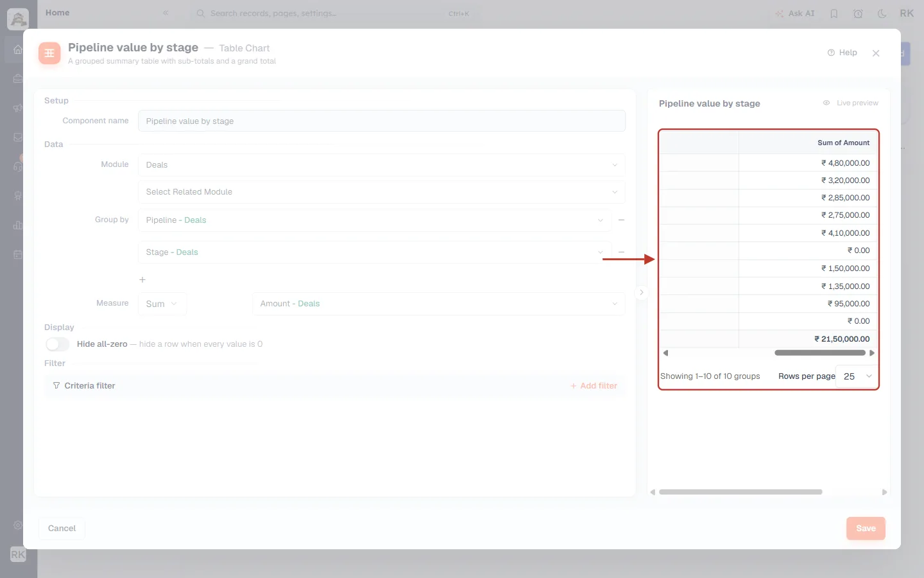Click the Cancel button

coord(62,529)
